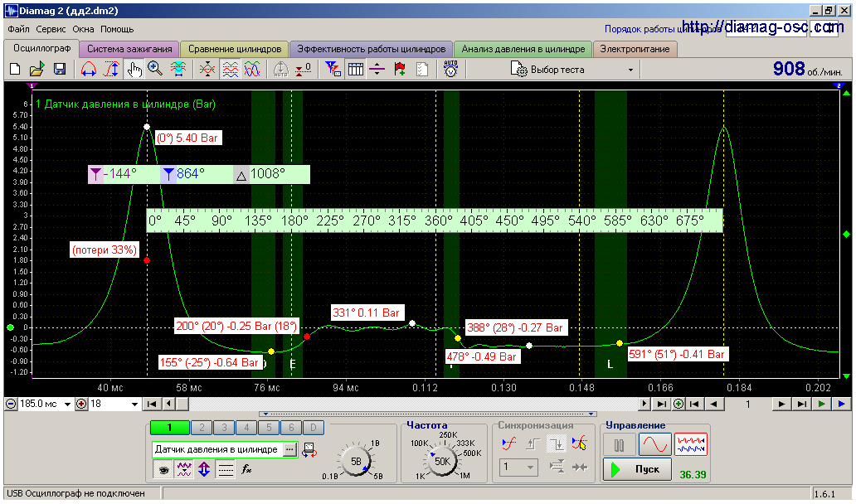Image resolution: width=856 pixels, height=504 pixels.
Task: Toggle the purple waveform filter button
Action: click(x=183, y=469)
